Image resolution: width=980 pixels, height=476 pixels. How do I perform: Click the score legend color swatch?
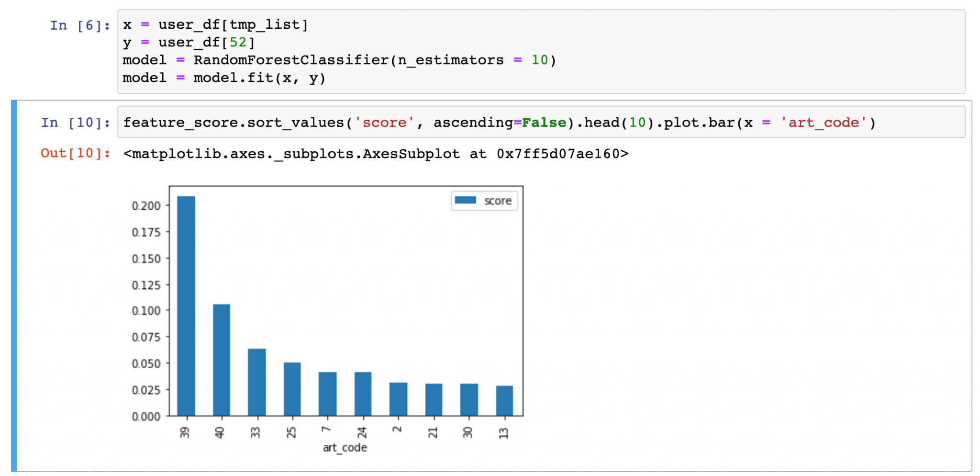[x=465, y=200]
